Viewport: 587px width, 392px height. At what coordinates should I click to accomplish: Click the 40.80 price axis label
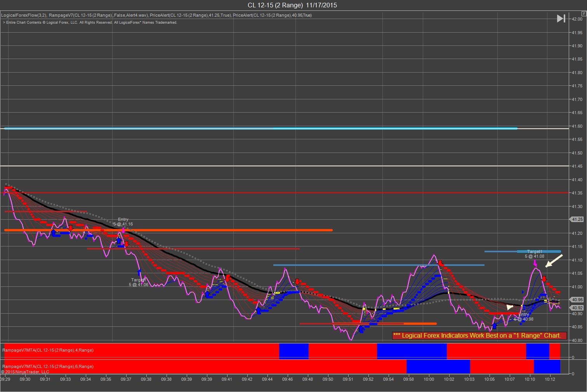577,340
